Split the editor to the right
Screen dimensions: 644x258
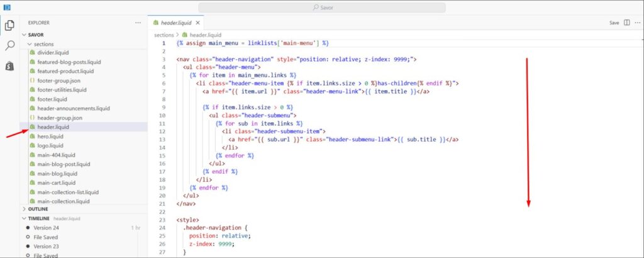(x=627, y=23)
